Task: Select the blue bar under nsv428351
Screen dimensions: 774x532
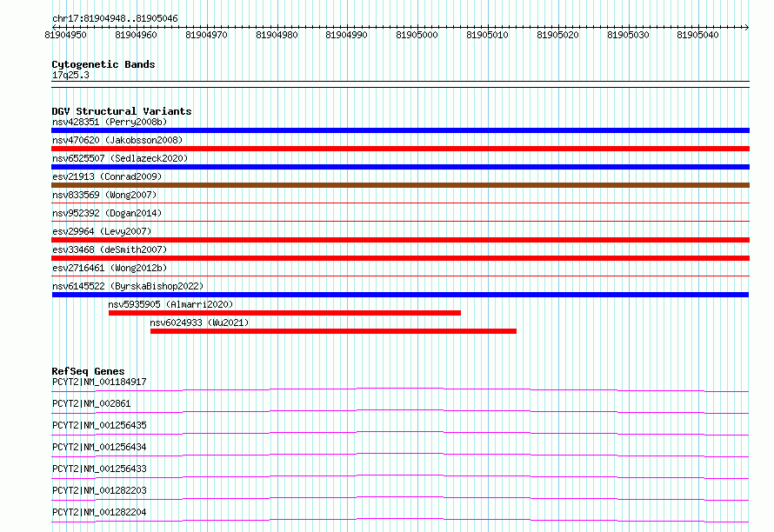Action: coord(400,130)
